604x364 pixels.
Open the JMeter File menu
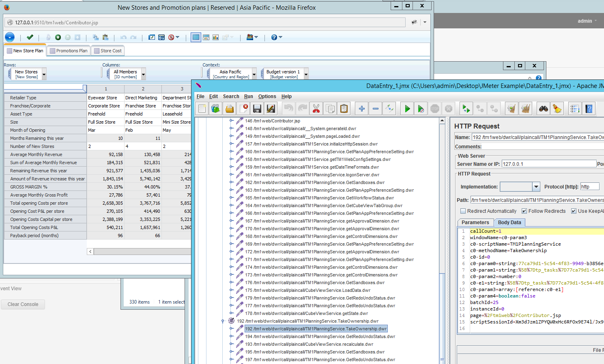[200, 96]
